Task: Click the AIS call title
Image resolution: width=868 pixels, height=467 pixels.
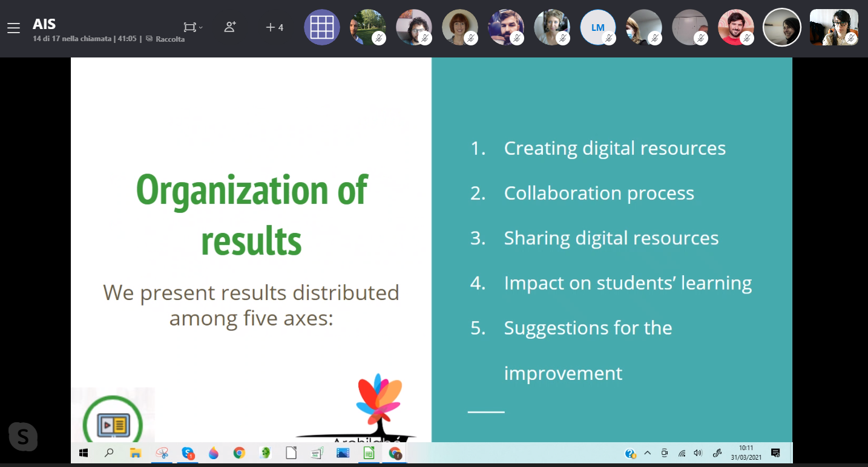Action: [44, 24]
